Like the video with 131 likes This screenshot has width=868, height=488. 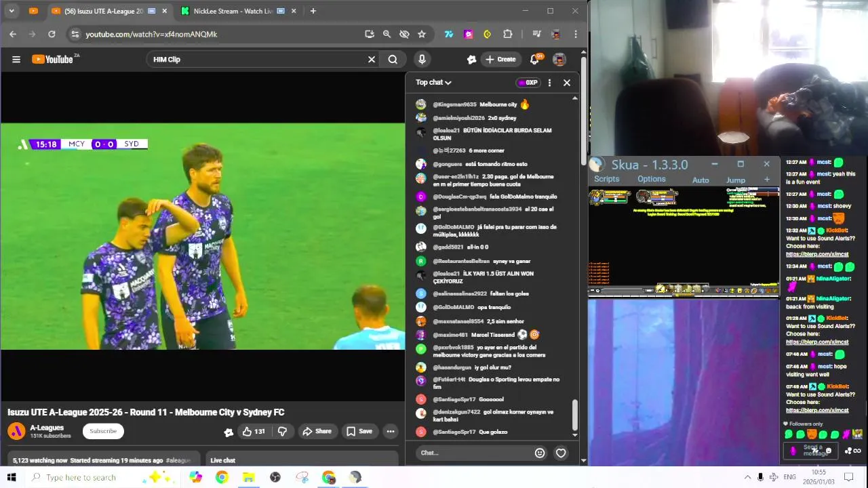point(254,431)
